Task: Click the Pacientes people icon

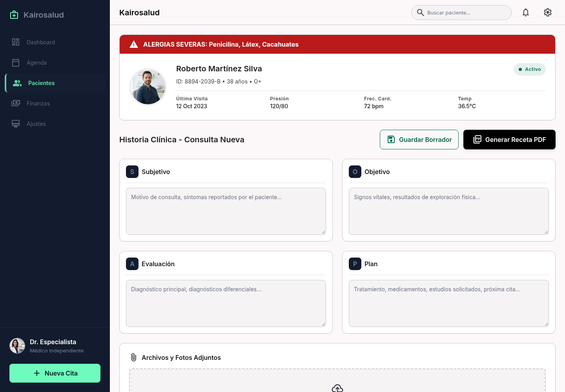Action: click(x=17, y=83)
